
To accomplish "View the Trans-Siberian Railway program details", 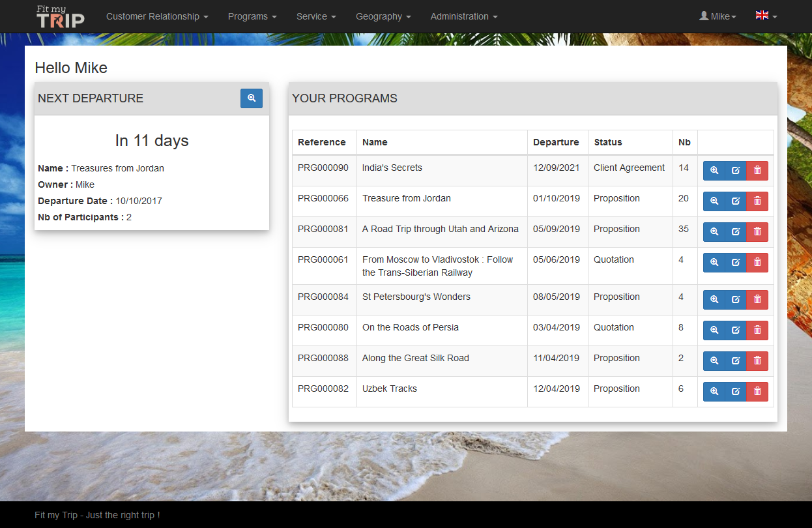I will 714,263.
